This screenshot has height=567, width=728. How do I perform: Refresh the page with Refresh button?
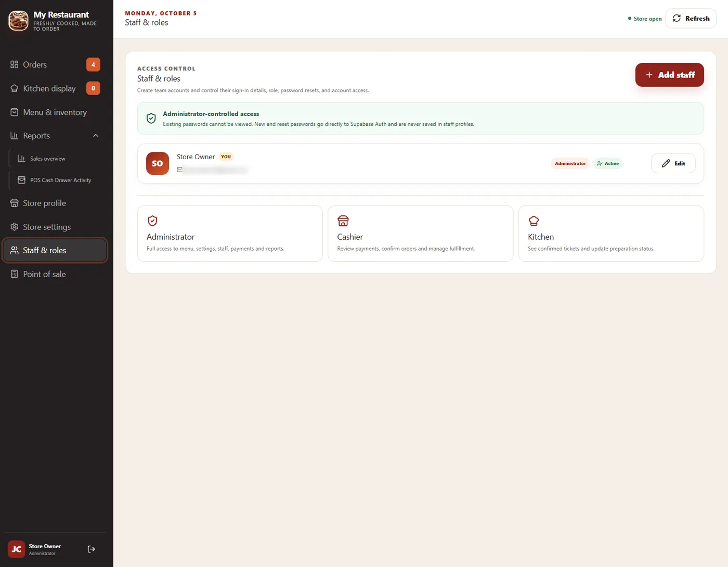click(x=691, y=19)
